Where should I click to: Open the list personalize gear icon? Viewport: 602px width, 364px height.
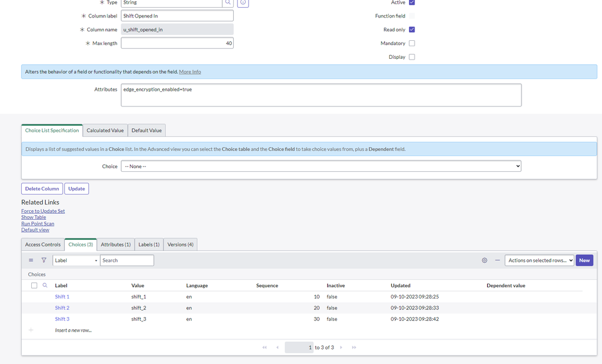tap(484, 260)
